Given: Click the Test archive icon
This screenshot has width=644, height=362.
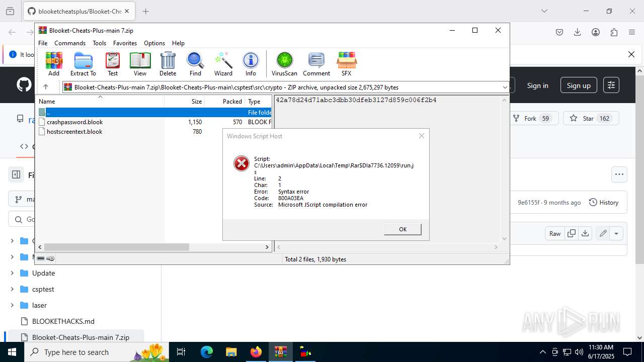Looking at the screenshot, I should point(113,64).
